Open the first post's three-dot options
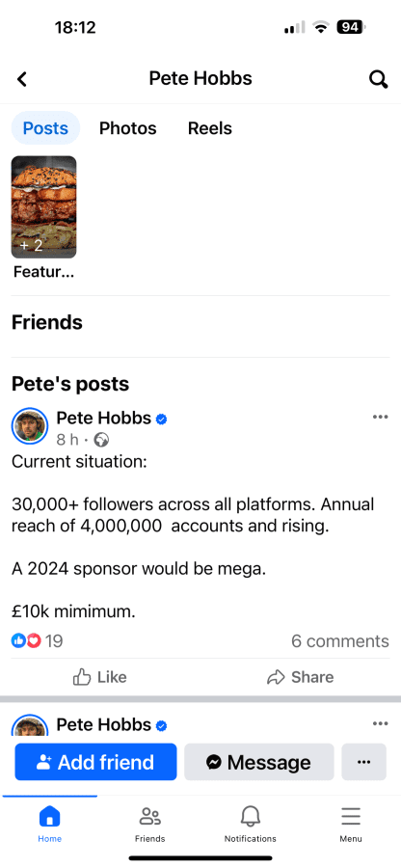 380,417
